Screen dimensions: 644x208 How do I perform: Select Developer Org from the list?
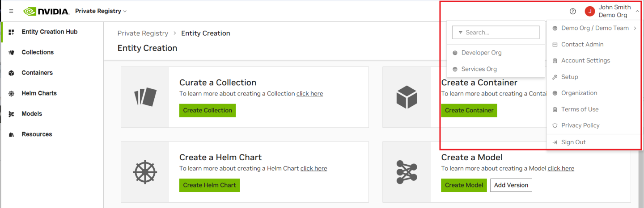coord(481,53)
